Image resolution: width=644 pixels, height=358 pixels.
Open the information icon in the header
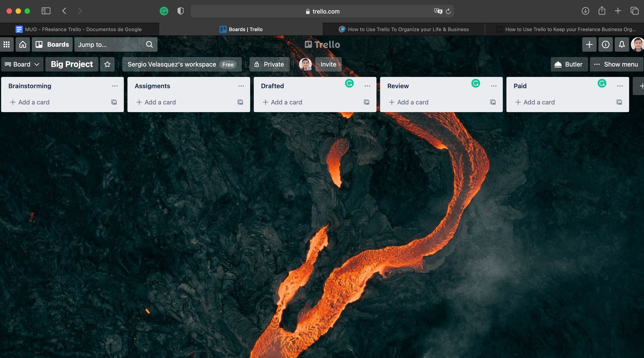click(x=605, y=44)
